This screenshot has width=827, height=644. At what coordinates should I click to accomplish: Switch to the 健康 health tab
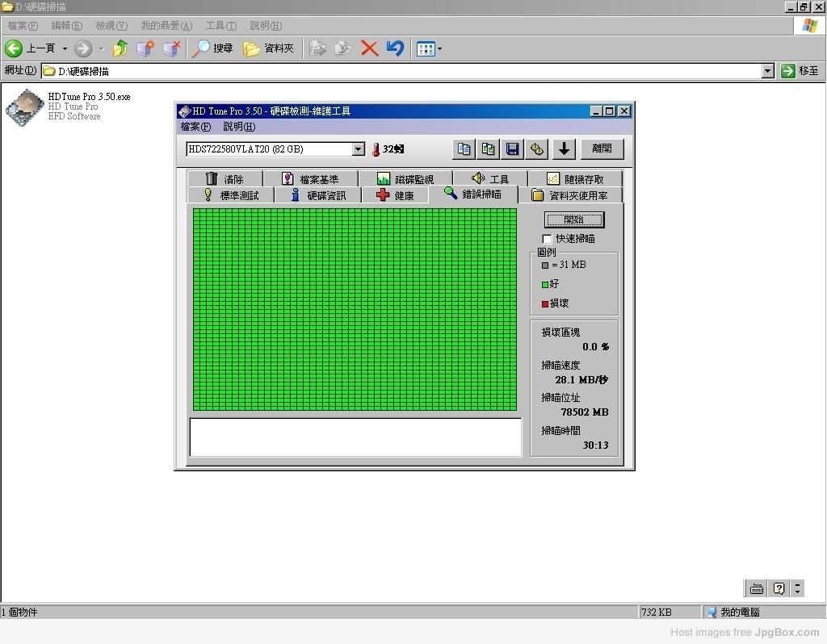[395, 195]
